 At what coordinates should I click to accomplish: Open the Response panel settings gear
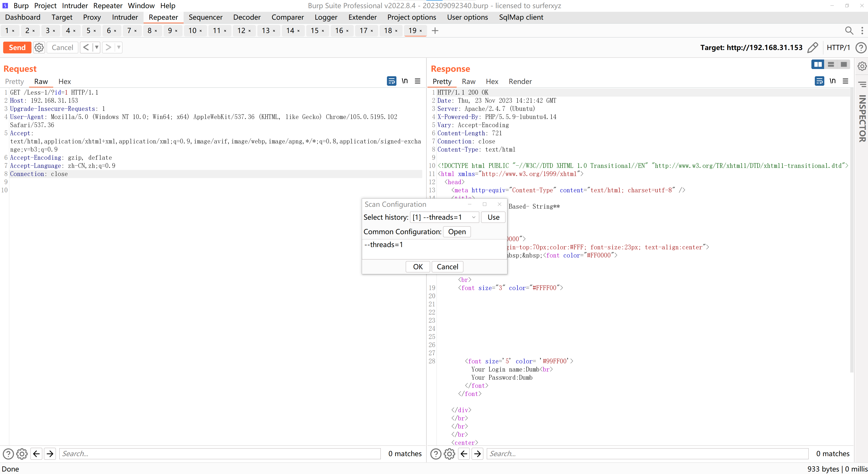click(862, 66)
